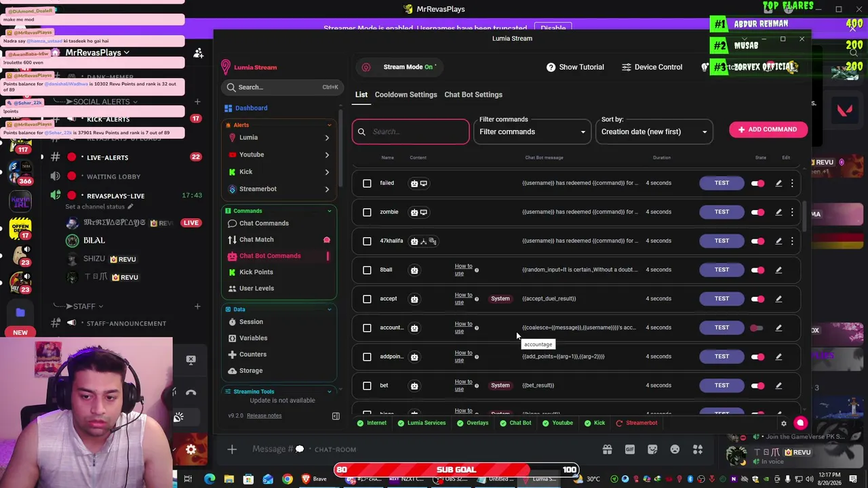Click Show Tutorial in the top bar
Image resolution: width=868 pixels, height=488 pixels.
click(575, 67)
